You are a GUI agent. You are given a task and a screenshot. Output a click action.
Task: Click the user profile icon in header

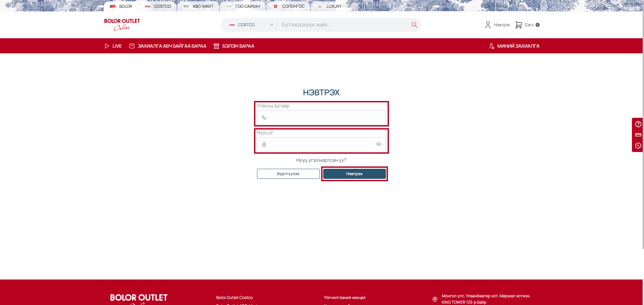tap(488, 25)
